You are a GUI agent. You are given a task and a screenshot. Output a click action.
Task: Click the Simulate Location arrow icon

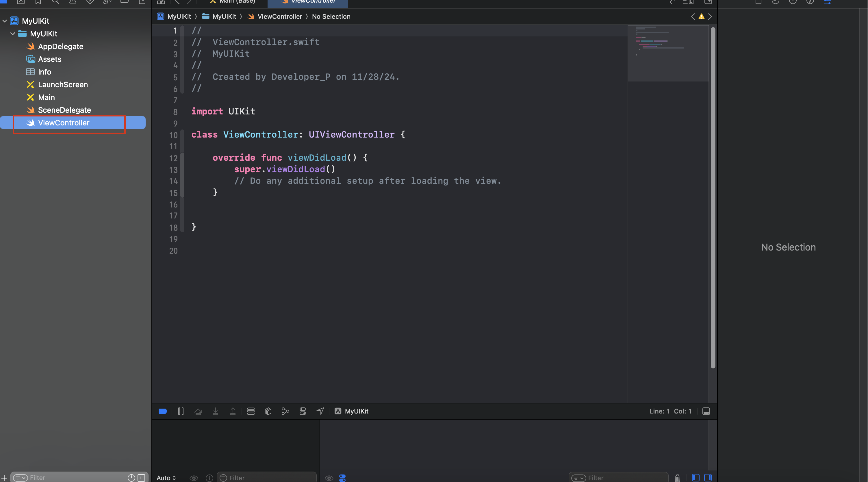[x=320, y=411]
